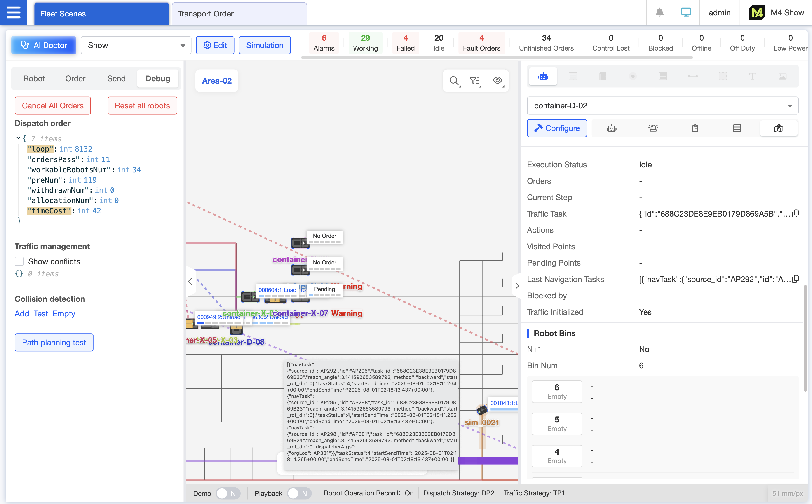Open the robot map location tab icon

pyautogui.click(x=779, y=128)
